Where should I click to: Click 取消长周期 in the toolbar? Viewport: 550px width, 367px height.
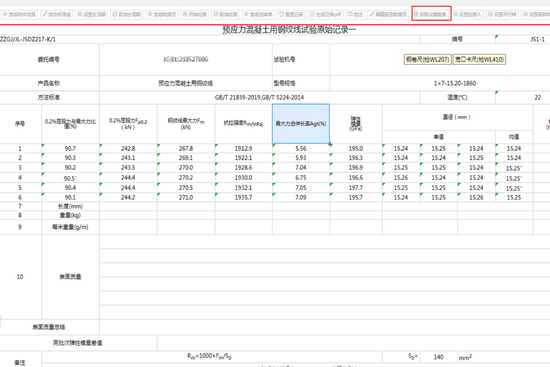[127, 14]
